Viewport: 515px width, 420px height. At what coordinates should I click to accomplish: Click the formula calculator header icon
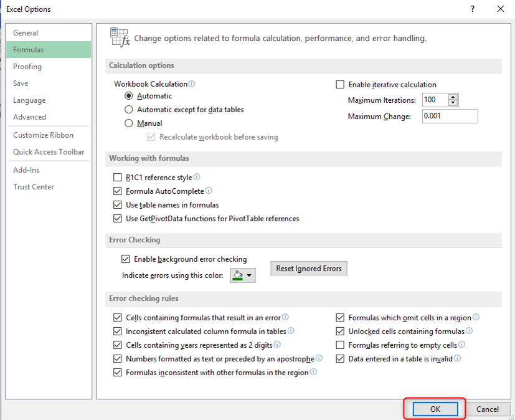120,37
